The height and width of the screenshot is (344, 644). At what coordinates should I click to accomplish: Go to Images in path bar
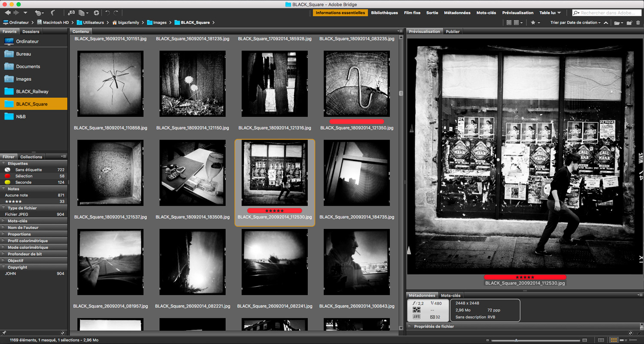tap(157, 22)
